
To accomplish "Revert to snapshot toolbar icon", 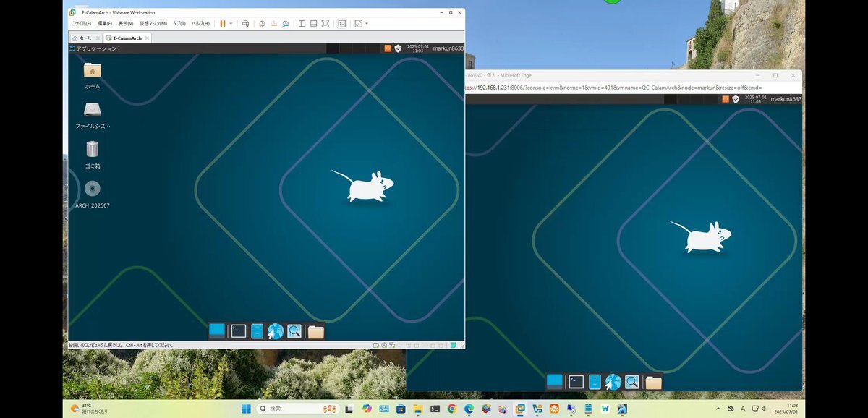I will point(273,23).
